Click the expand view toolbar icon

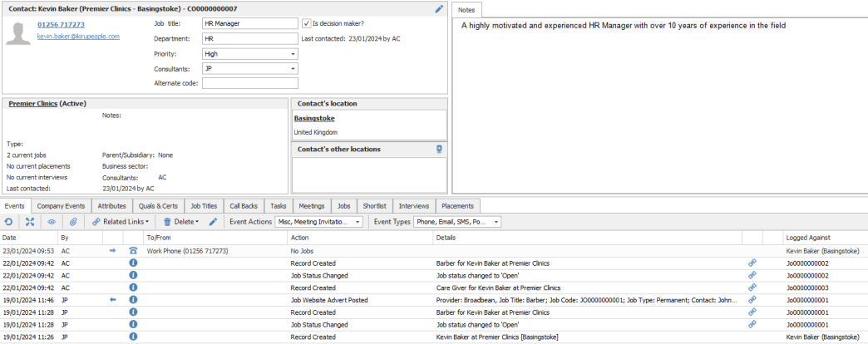pos(30,222)
